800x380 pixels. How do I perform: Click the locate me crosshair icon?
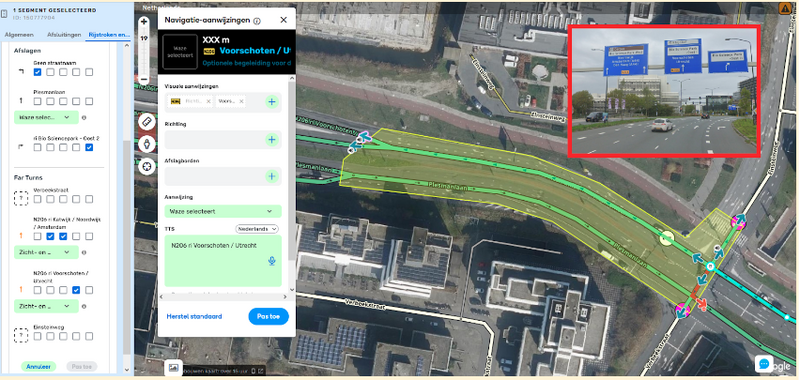147,166
